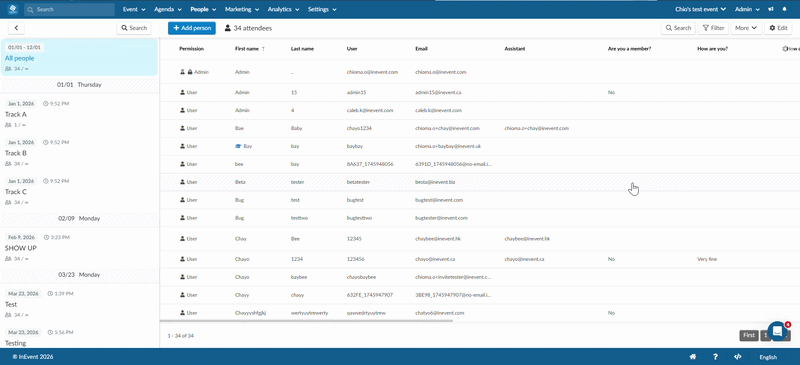Viewport: 800px width, 365px height.
Task: Open the Event menu
Action: click(134, 9)
